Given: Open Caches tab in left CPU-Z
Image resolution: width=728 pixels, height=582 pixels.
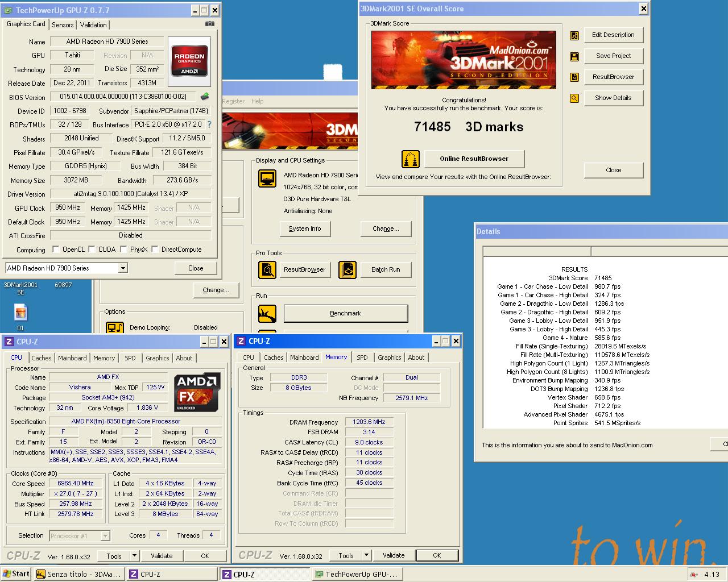Looking at the screenshot, I should 42,358.
